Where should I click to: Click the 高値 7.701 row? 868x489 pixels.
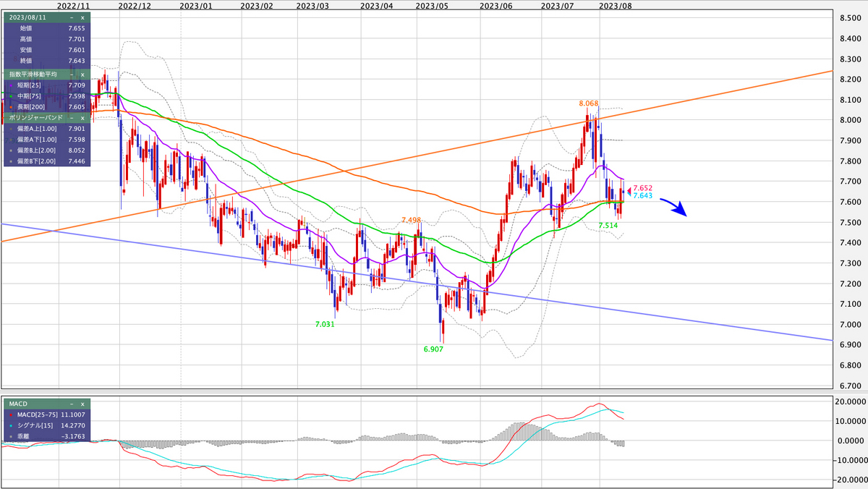pyautogui.click(x=47, y=39)
